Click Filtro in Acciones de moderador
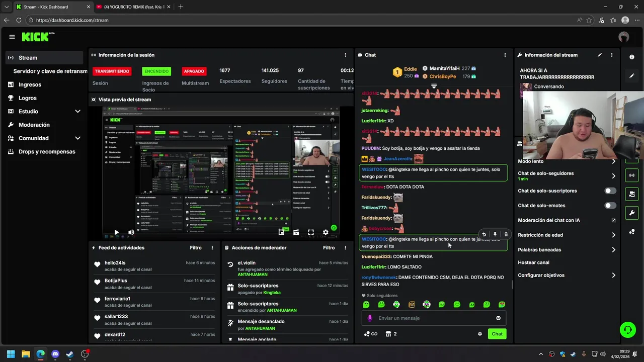Image resolution: width=644 pixels, height=362 pixels. pyautogui.click(x=329, y=248)
